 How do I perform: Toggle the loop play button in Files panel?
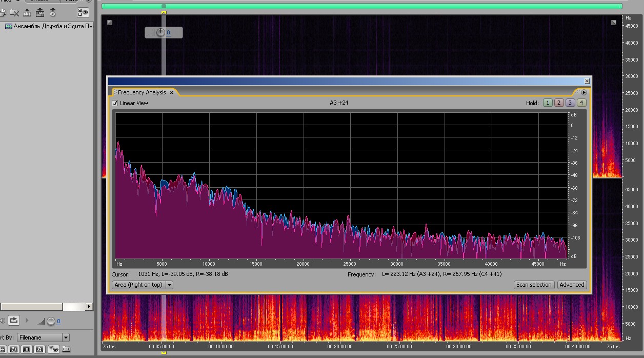[14, 321]
